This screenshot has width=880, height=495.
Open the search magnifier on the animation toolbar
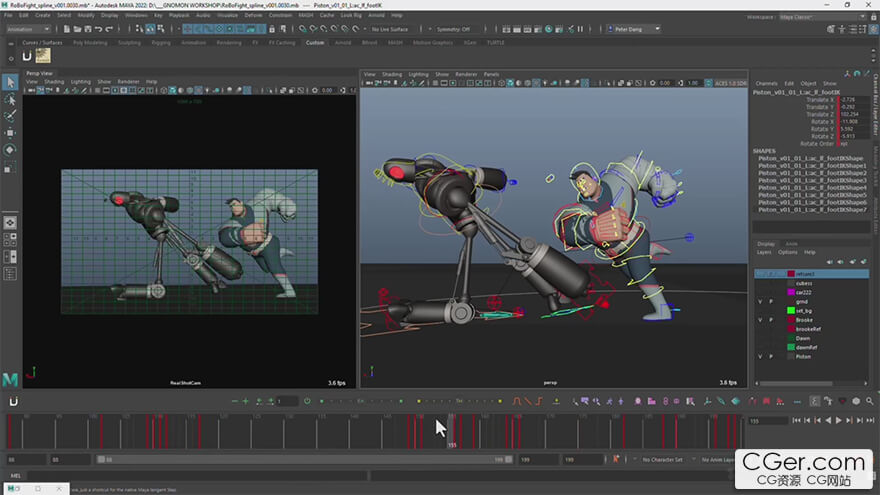[869, 401]
